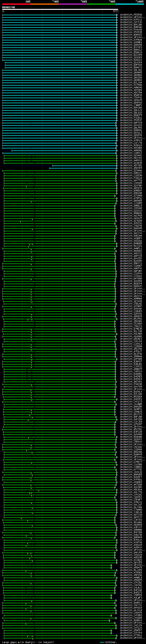This screenshot has width=146, height=644.
Task: Click hit label UniRef100_Q0DNE4
Action: click(131, 42)
